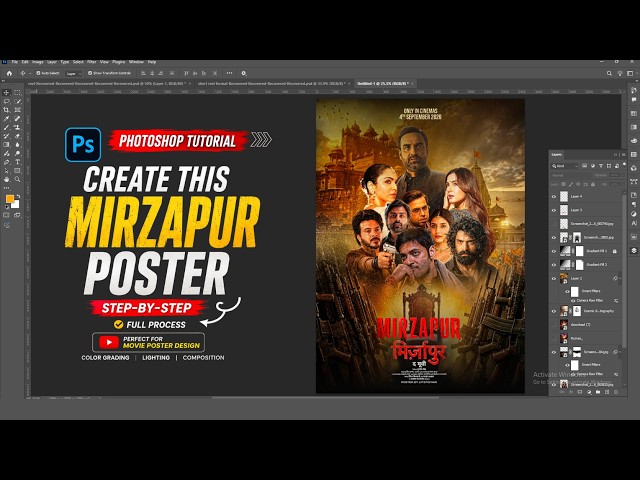
Task: Click the Search icon at top right
Action: point(609,73)
